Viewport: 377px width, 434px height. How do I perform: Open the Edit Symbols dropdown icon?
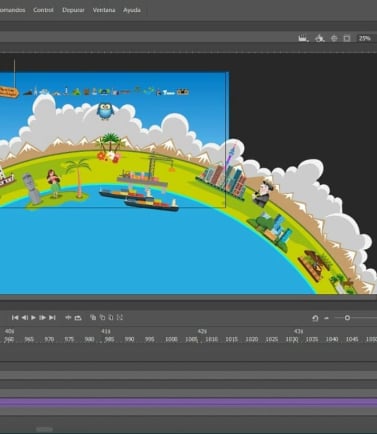[320, 38]
